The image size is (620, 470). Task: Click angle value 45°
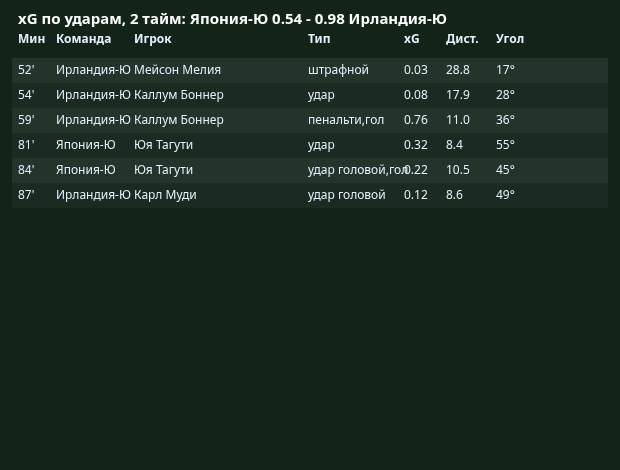coord(505,170)
